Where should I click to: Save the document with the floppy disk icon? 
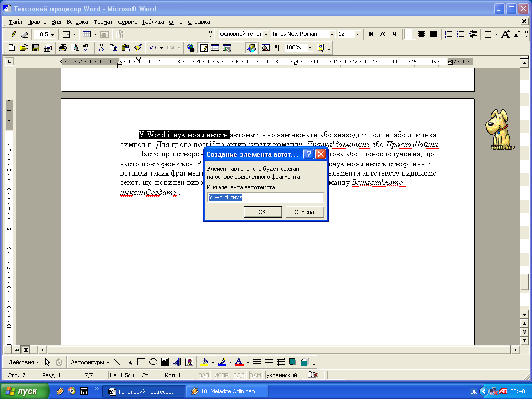(x=36, y=48)
